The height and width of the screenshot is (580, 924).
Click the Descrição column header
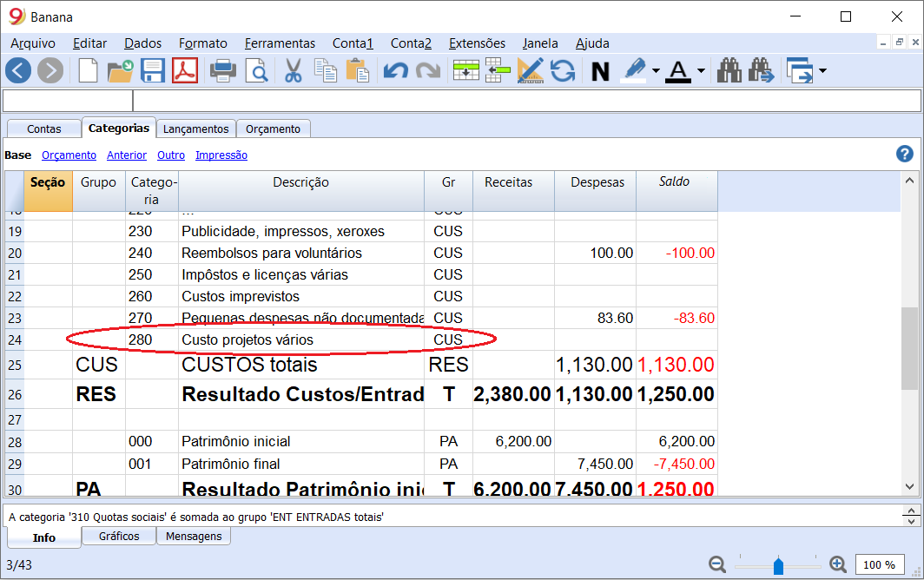point(301,191)
